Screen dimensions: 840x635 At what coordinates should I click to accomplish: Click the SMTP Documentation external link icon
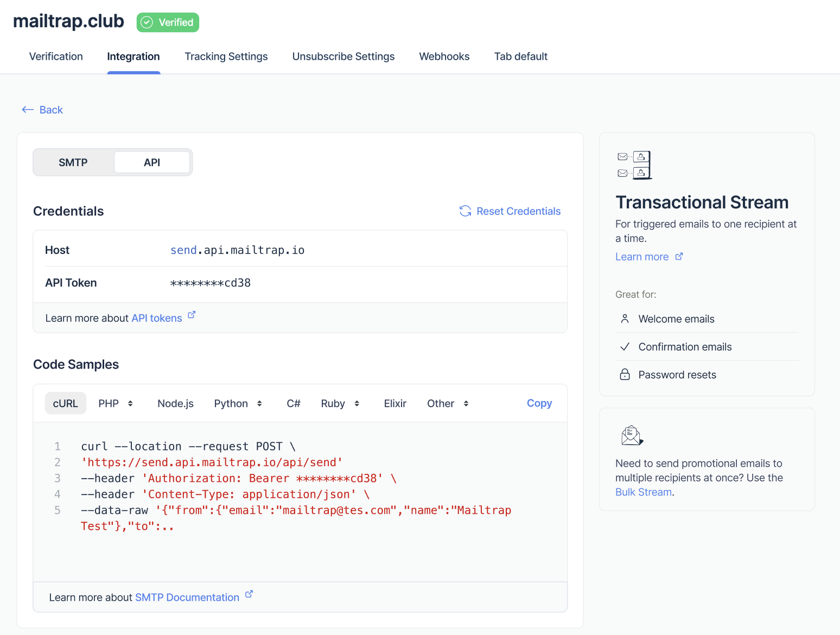coord(249,593)
